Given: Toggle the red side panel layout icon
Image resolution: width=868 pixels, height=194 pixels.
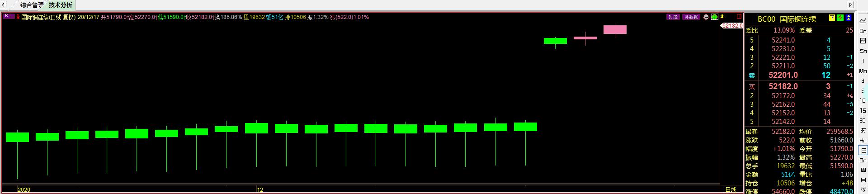Looking at the screenshot, I should tap(739, 17).
